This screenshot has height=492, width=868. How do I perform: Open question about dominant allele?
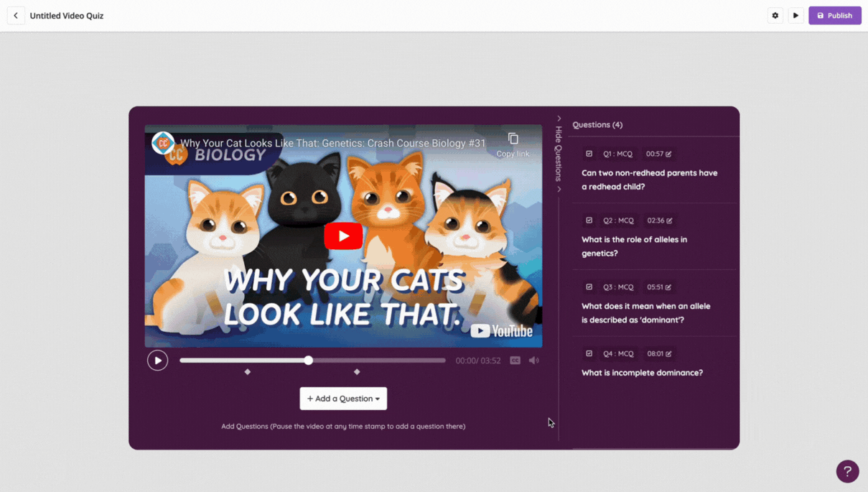click(646, 313)
